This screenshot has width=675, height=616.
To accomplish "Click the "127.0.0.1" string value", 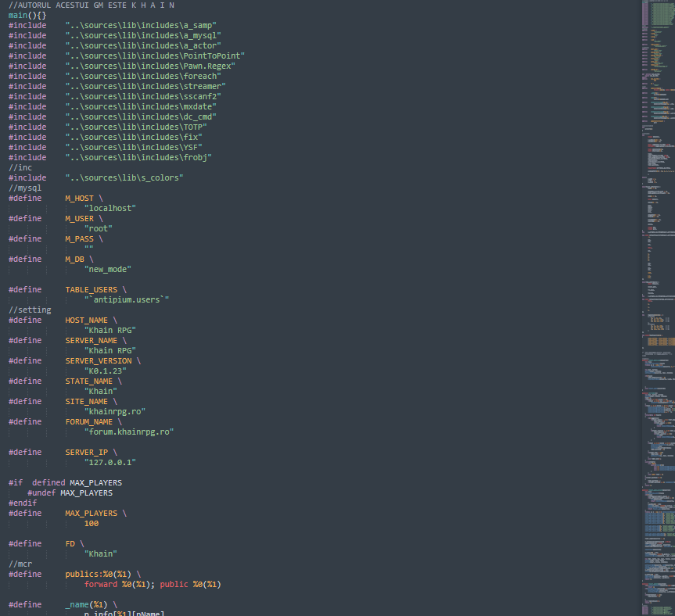I will 110,463.
